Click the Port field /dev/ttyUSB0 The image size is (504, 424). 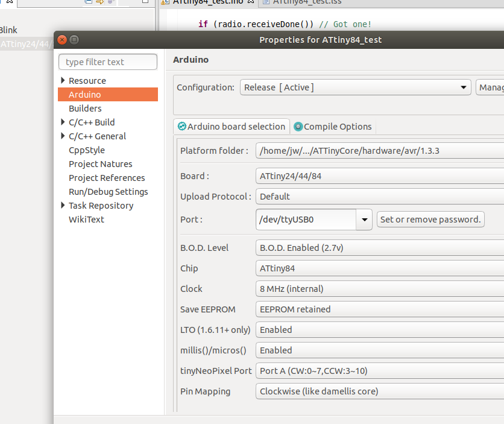[306, 220]
